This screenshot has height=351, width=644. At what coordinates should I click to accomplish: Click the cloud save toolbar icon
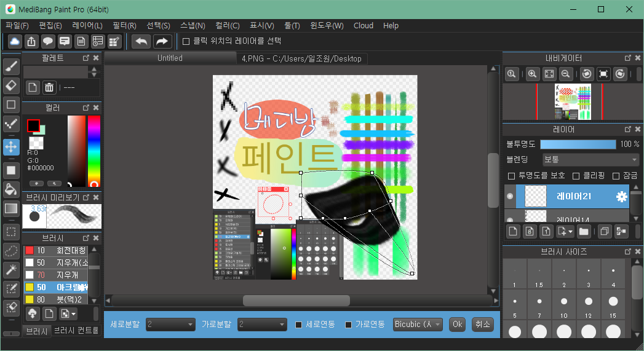[x=15, y=41]
